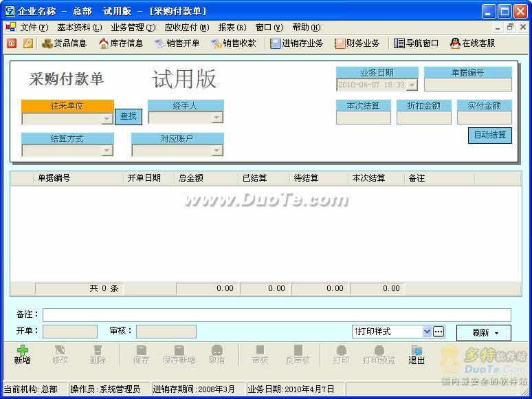Viewport: 532px width, 399px height.
Task: Open the 窗口(W) menu
Action: 269,27
